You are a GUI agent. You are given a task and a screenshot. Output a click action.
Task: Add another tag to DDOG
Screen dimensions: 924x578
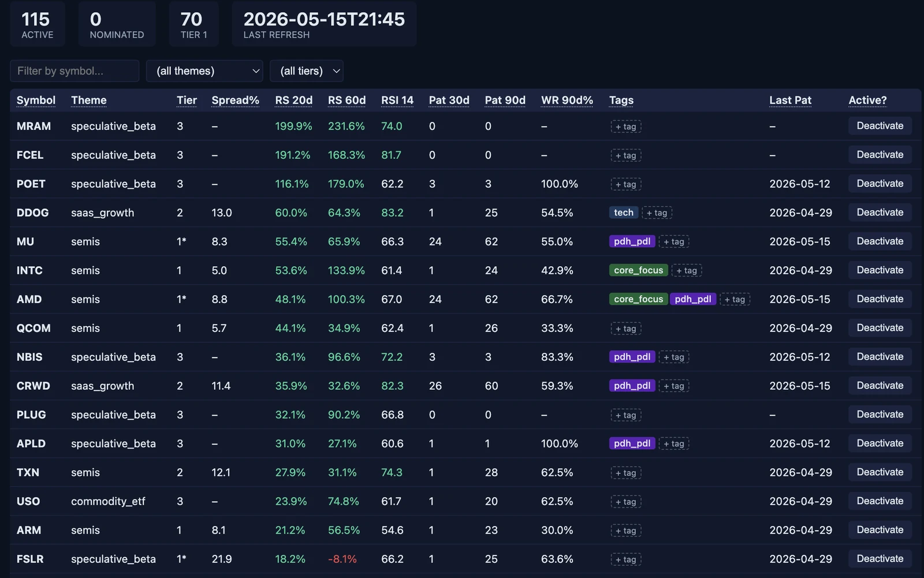click(x=657, y=213)
